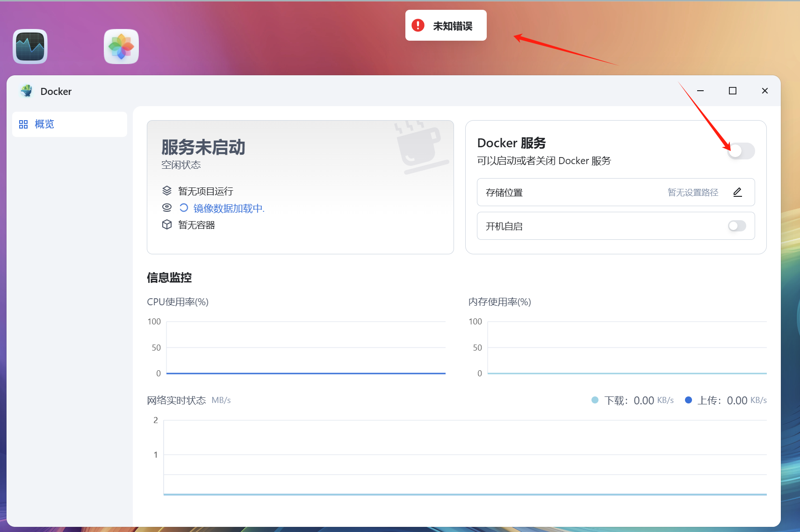Click the 暂无项目运行 text
Viewport: 800px width, 532px height.
pos(206,191)
